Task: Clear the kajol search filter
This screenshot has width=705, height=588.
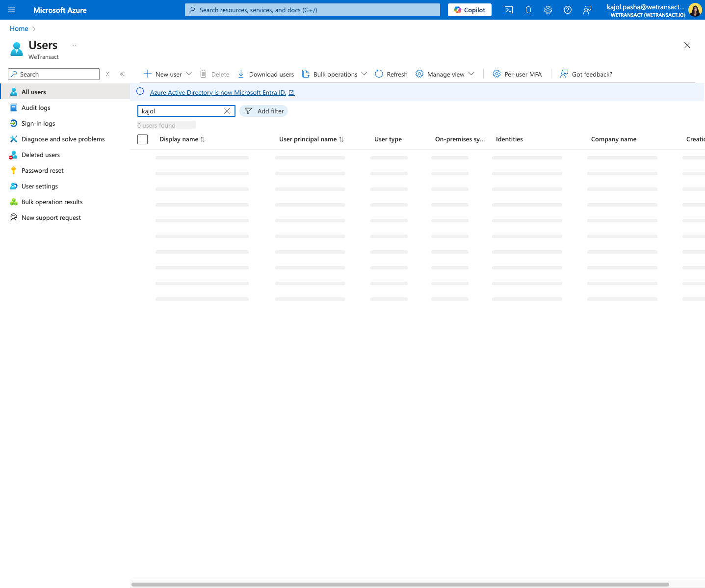Action: tap(227, 111)
